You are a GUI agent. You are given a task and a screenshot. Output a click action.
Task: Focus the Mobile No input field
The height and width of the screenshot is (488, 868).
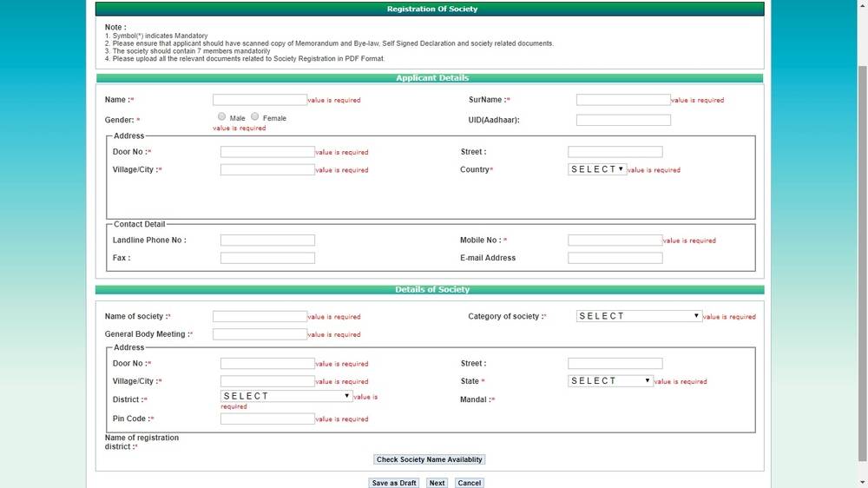pos(615,241)
